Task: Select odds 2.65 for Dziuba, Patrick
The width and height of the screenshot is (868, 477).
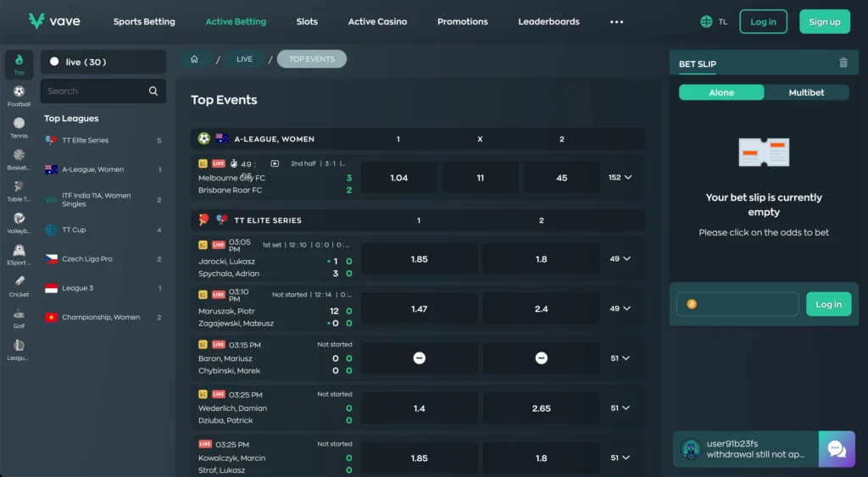Action: coord(541,408)
